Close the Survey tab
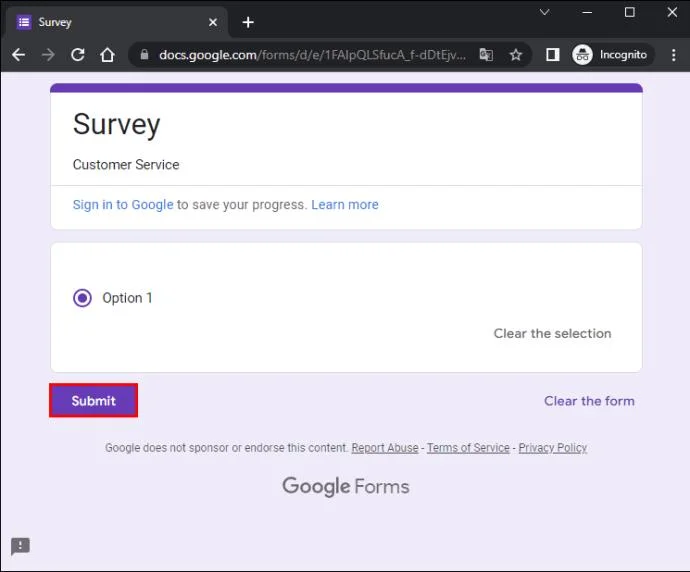 [213, 22]
